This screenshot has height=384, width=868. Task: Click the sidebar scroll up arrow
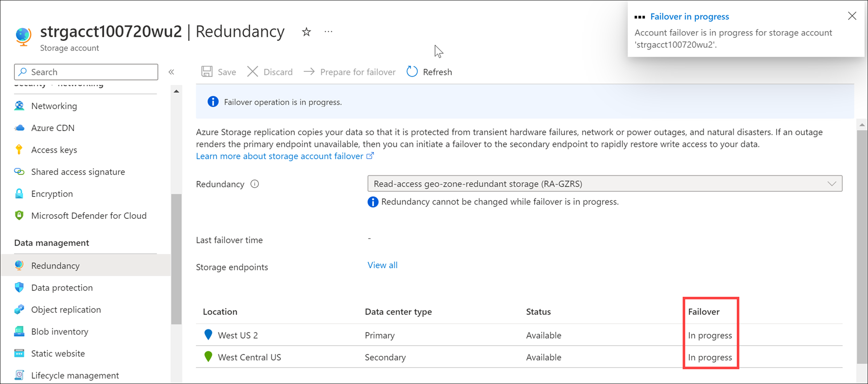tap(176, 91)
